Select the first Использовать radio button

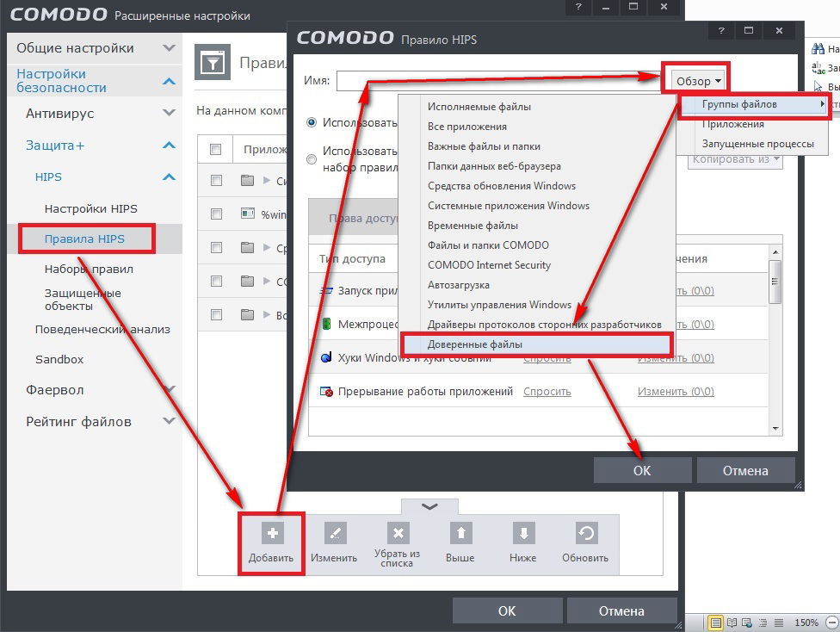(x=312, y=122)
